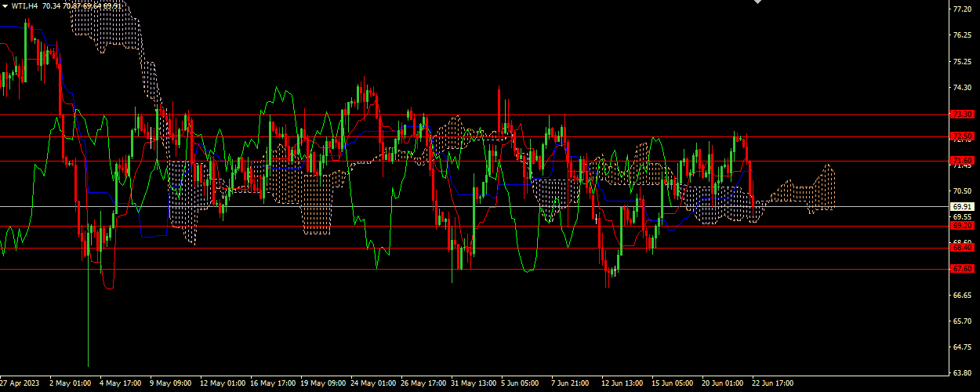
Task: Select the red 73.30 horizontal line label
Action: point(962,114)
